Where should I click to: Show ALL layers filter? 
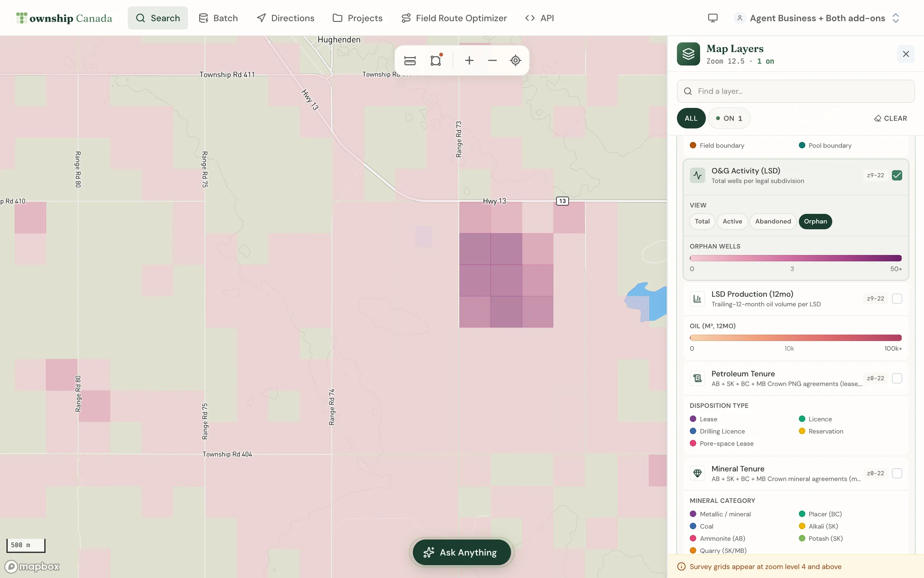[x=691, y=118]
